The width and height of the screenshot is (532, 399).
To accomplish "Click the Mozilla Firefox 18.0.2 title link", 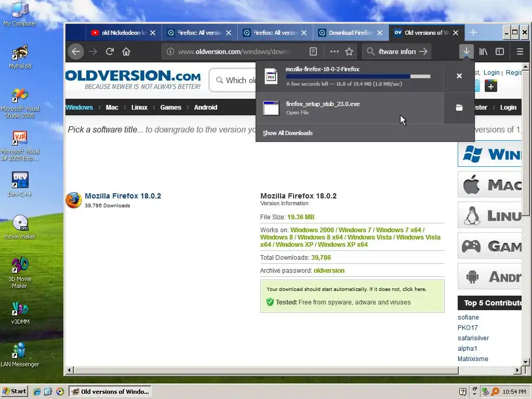I will (x=123, y=196).
